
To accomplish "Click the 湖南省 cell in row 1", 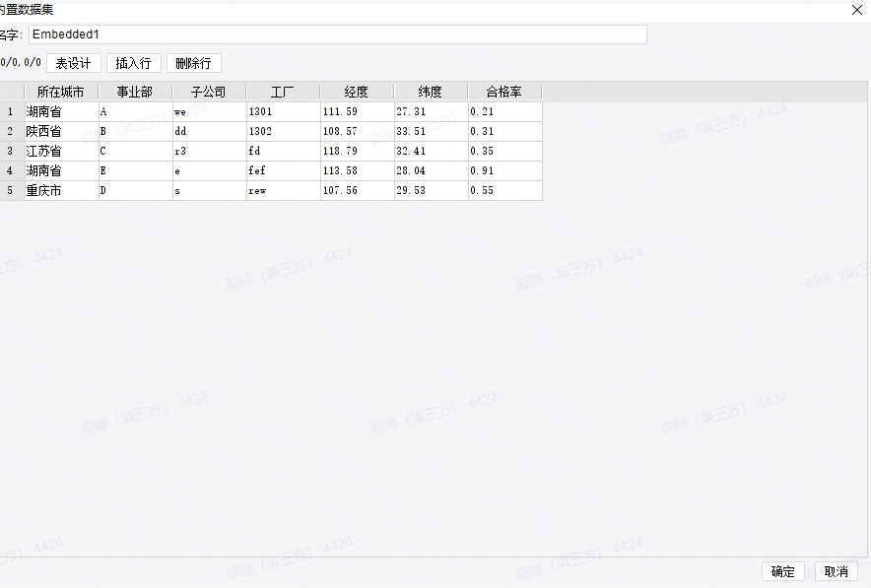I will [x=62, y=111].
